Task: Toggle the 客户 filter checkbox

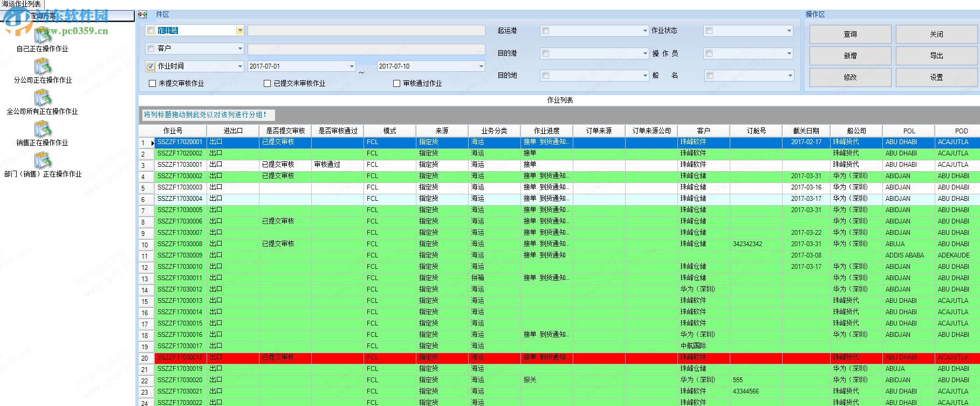Action: pos(151,49)
